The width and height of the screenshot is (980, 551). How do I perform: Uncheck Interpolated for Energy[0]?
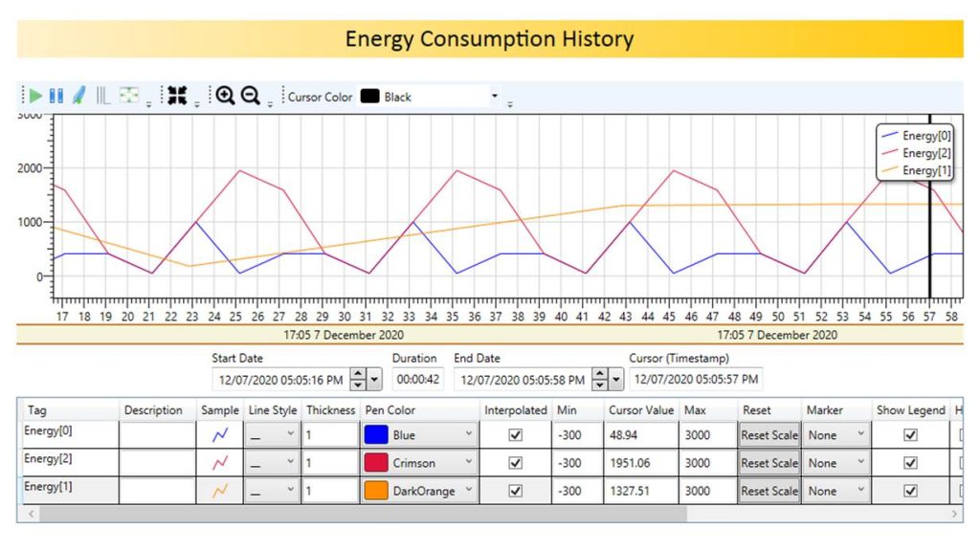tap(516, 435)
